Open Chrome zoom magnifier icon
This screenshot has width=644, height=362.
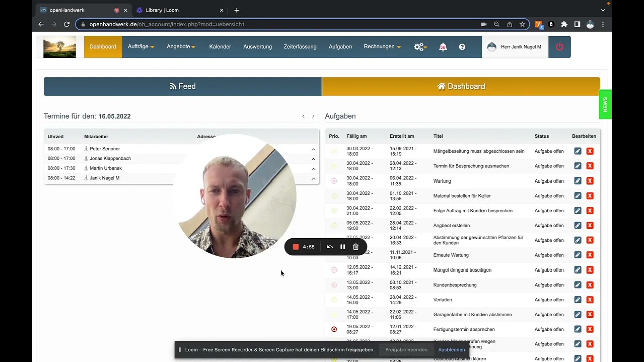click(497, 24)
